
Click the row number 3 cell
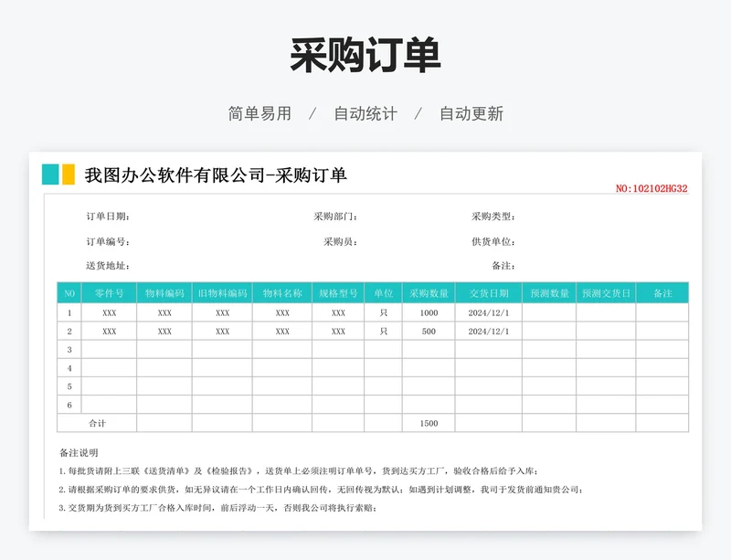pyautogui.click(x=69, y=349)
